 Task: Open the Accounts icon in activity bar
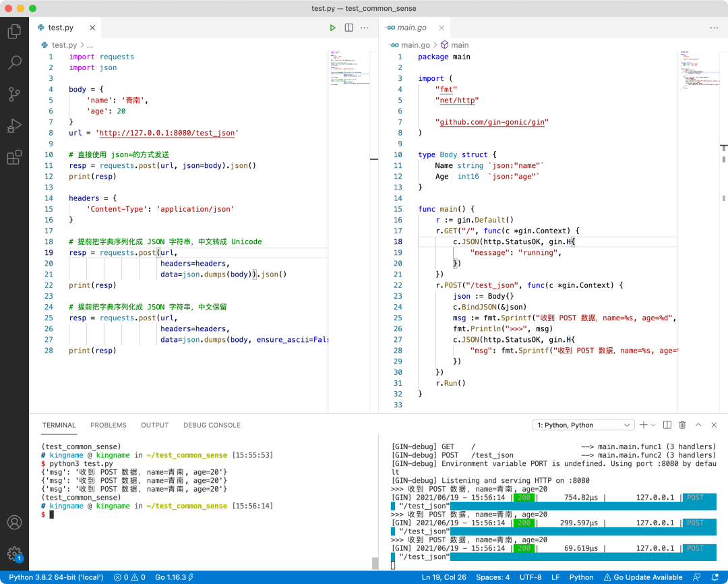coord(14,522)
